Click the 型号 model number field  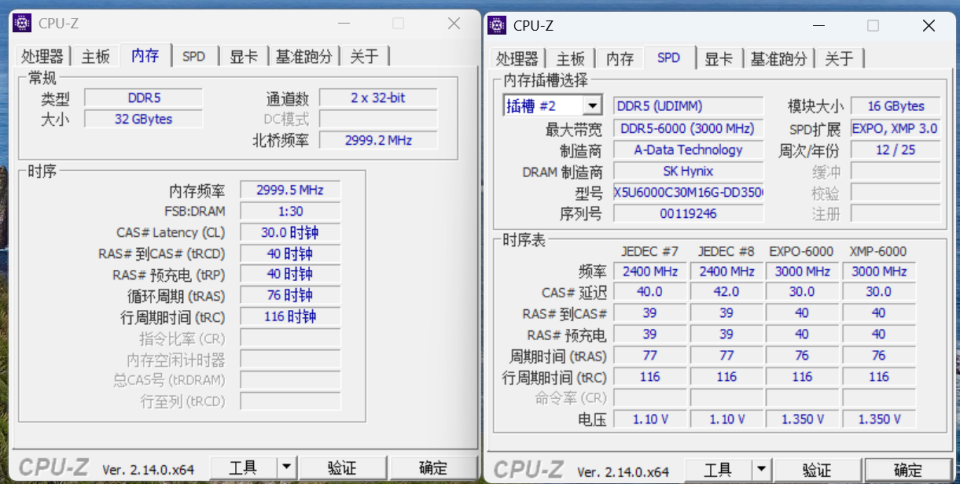click(689, 193)
